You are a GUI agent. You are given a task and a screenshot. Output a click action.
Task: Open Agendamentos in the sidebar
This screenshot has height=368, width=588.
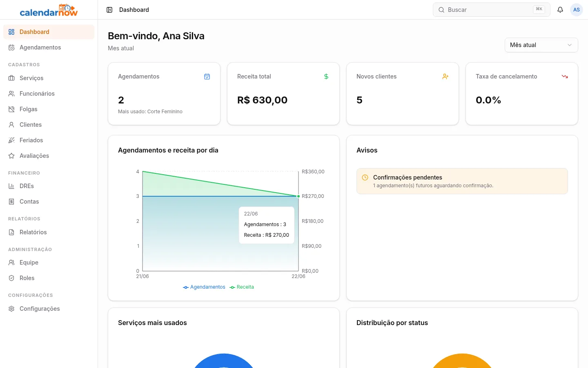tap(49, 47)
